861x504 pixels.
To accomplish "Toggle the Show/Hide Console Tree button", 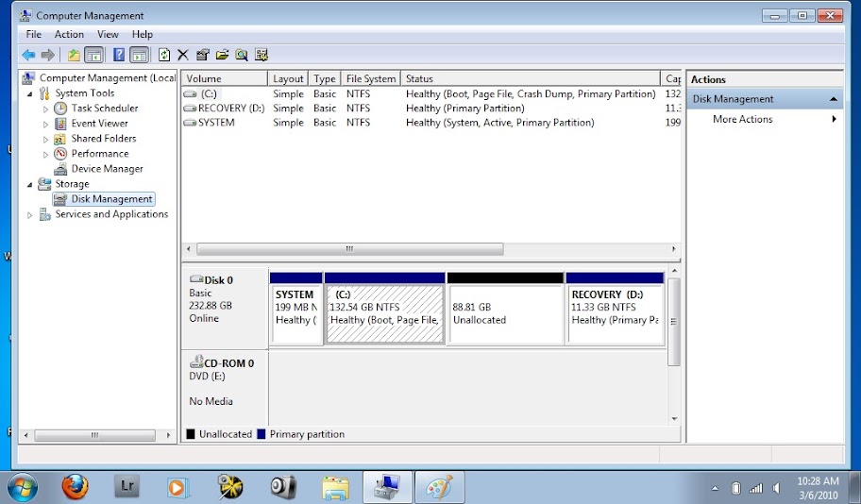I will coord(93,55).
